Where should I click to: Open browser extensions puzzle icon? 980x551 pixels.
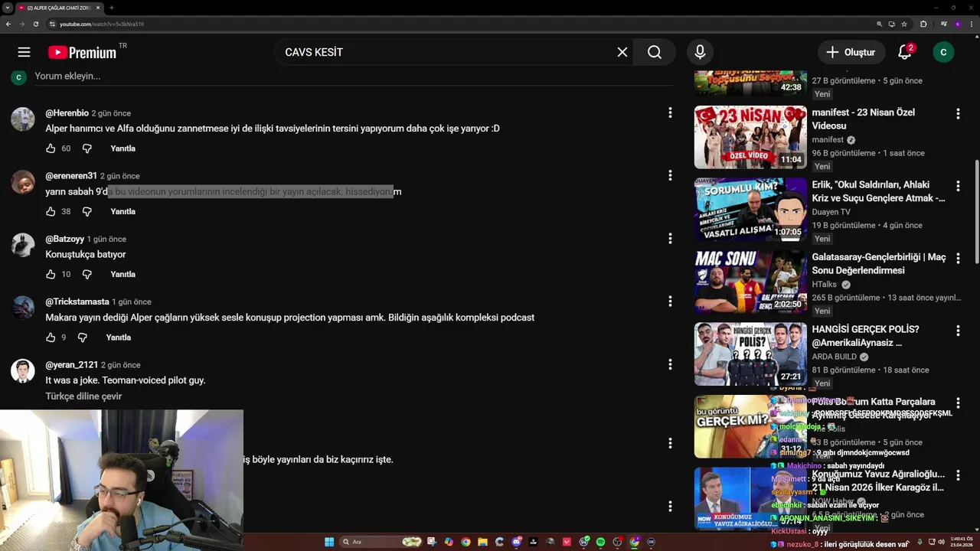click(x=923, y=24)
